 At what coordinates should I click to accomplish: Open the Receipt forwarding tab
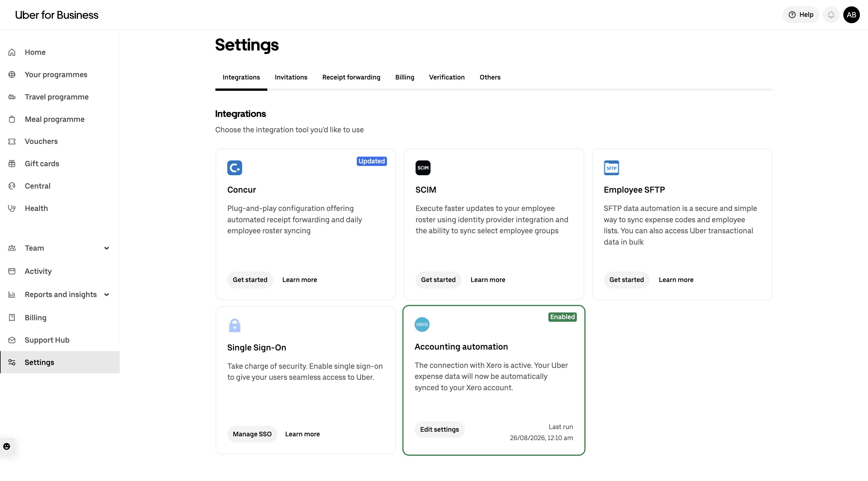(x=351, y=77)
